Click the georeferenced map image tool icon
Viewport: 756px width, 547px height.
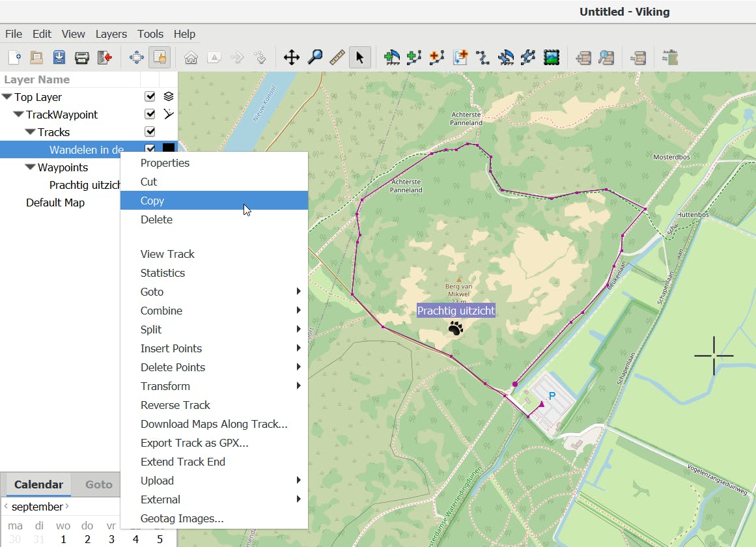tap(552, 57)
